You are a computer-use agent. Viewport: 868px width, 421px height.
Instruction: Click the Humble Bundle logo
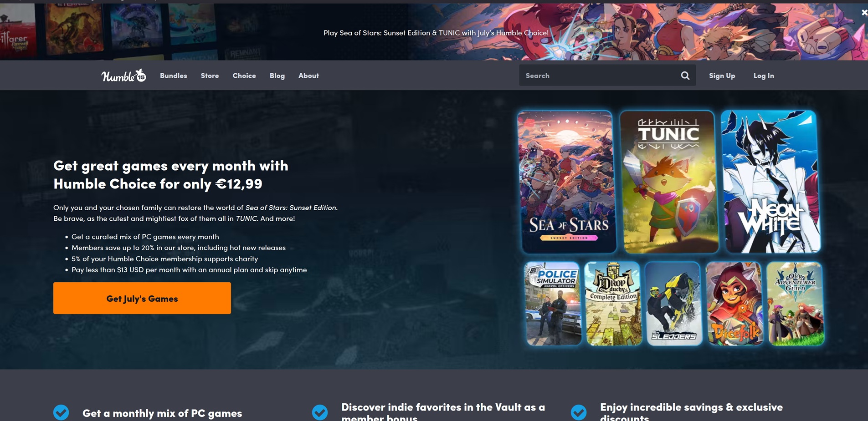[x=123, y=76]
